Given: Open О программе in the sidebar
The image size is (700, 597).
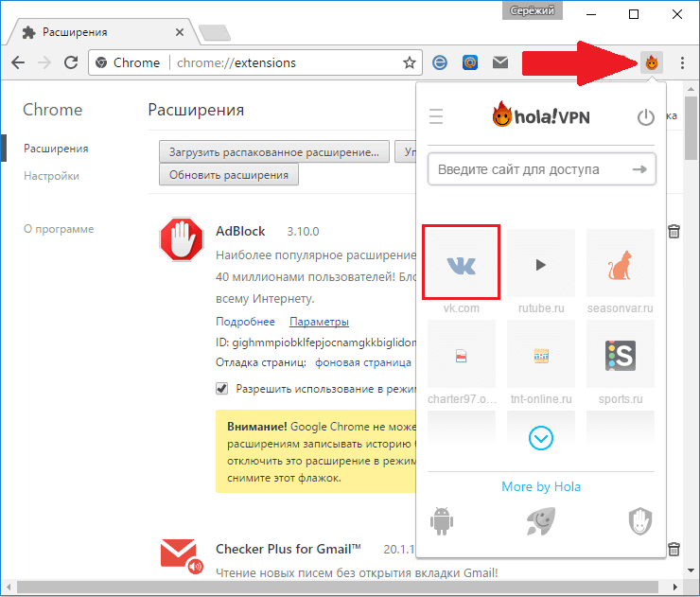Looking at the screenshot, I should coord(59,229).
